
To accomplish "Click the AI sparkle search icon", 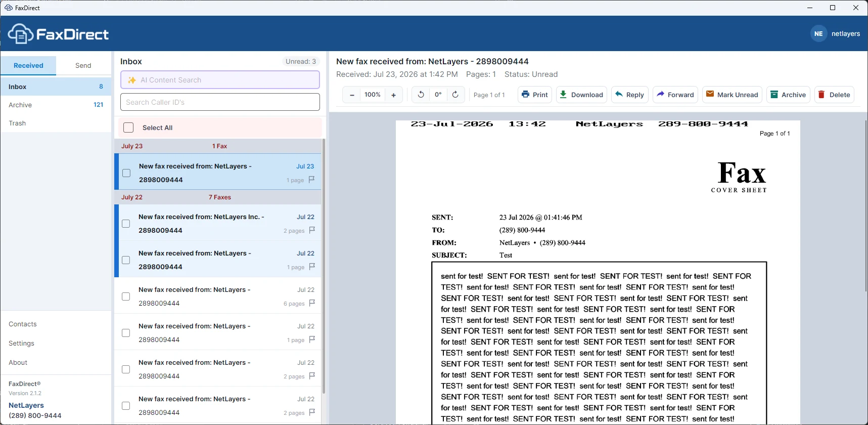I will click(132, 80).
